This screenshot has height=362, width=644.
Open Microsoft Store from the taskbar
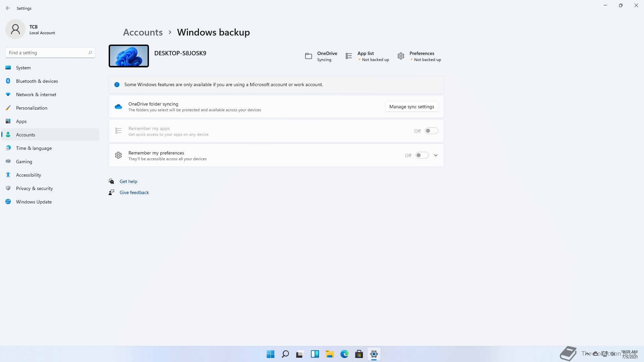tap(359, 354)
